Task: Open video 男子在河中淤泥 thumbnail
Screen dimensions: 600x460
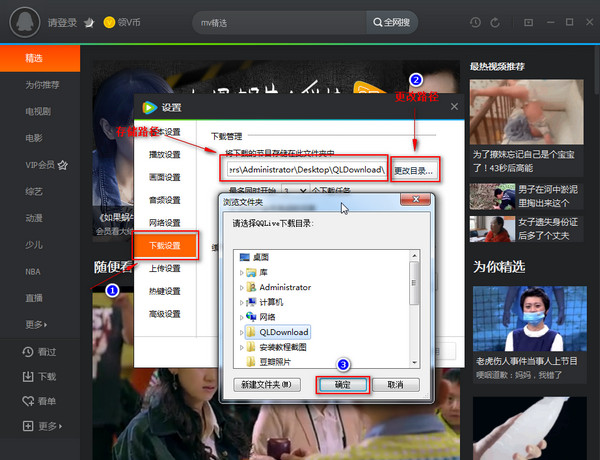Action: click(492, 196)
